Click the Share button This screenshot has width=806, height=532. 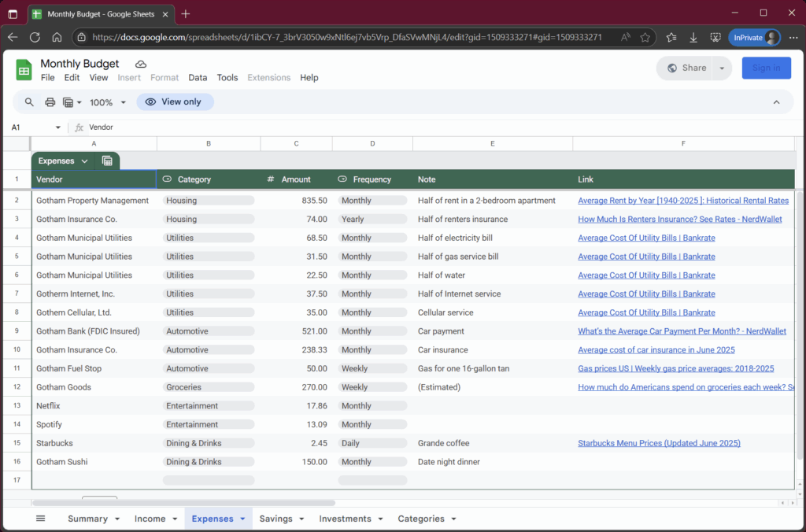687,68
